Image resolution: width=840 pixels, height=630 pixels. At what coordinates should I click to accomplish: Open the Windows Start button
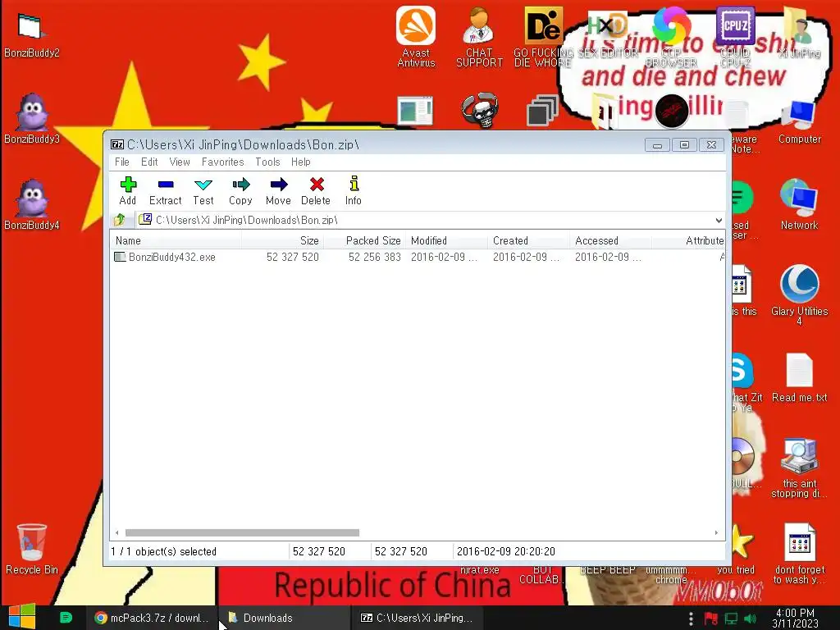21,617
